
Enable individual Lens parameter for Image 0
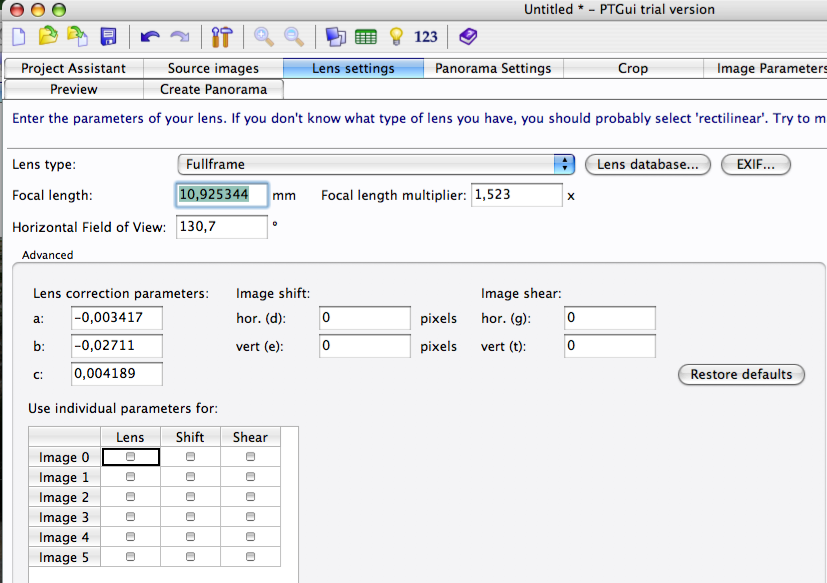[x=130, y=457]
